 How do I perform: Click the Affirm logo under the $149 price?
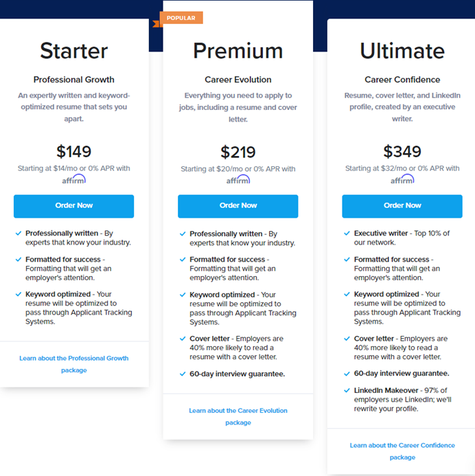[x=73, y=179]
